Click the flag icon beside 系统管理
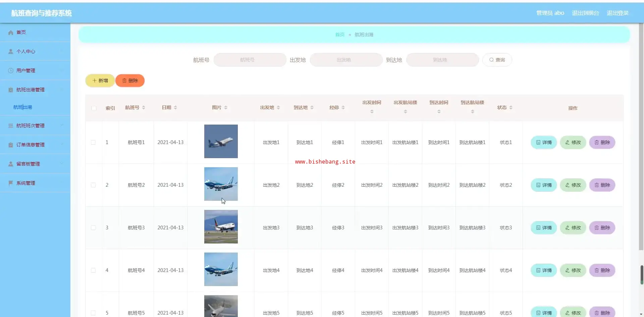This screenshot has height=317, width=644. tap(11, 183)
